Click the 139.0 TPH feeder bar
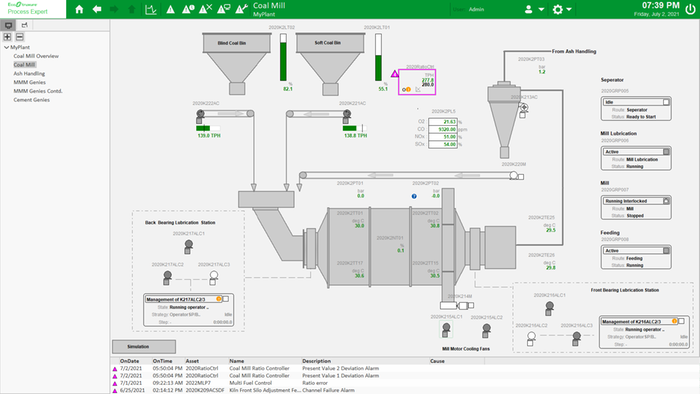Image resolution: width=700 pixels, height=394 pixels. [x=208, y=128]
